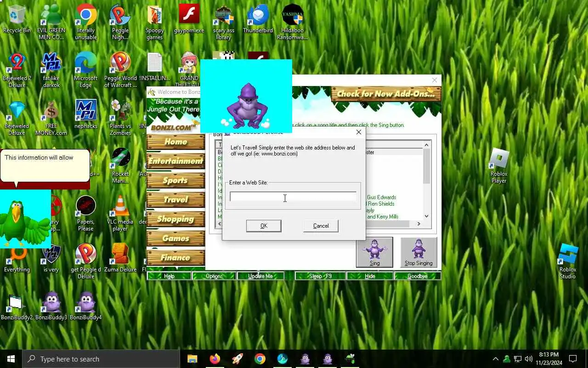The height and width of the screenshot is (368, 588).
Task: Click OK in the BonziBuddy Browse dialog
Action: 264,226
